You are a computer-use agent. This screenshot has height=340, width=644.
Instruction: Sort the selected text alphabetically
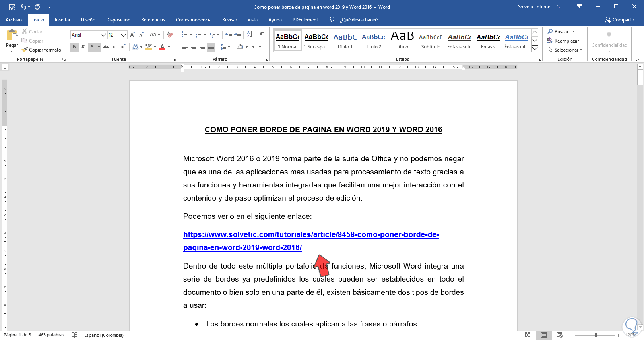pyautogui.click(x=250, y=35)
